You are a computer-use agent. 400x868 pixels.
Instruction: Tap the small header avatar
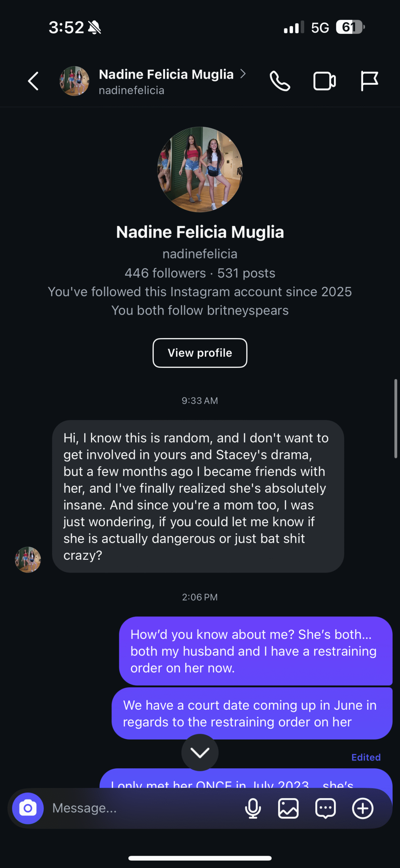click(75, 81)
